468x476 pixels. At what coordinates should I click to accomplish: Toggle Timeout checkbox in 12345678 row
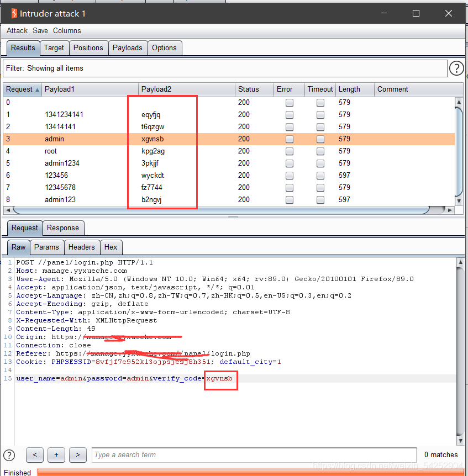click(x=320, y=188)
